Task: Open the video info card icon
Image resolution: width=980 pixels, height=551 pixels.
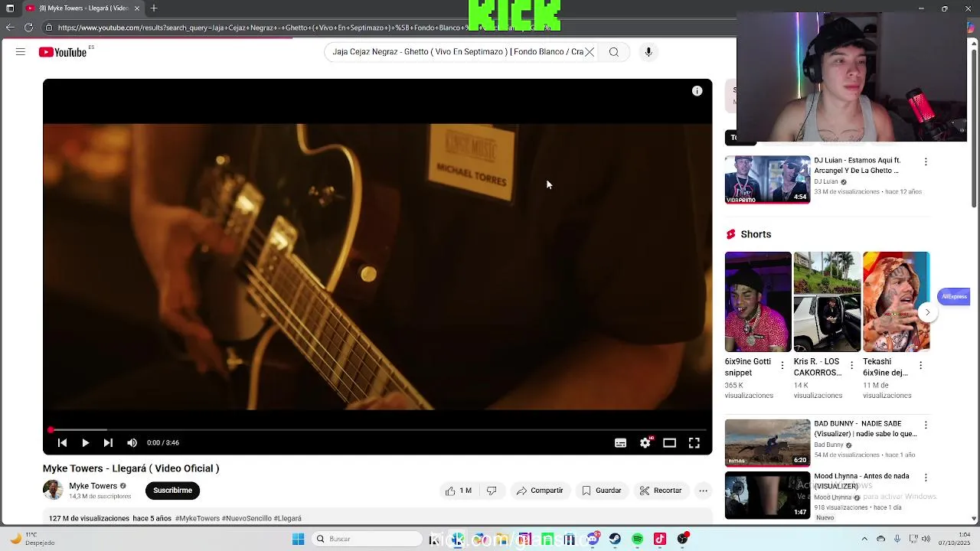Action: click(x=697, y=91)
